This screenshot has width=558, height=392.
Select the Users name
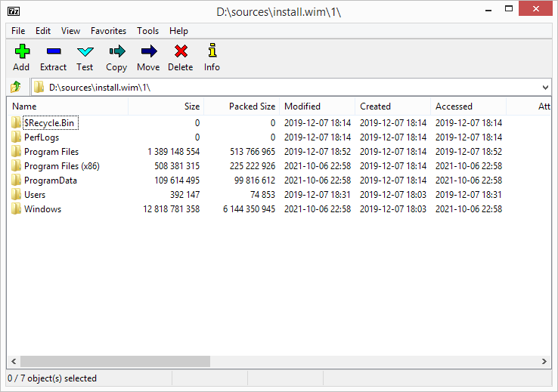coord(35,195)
